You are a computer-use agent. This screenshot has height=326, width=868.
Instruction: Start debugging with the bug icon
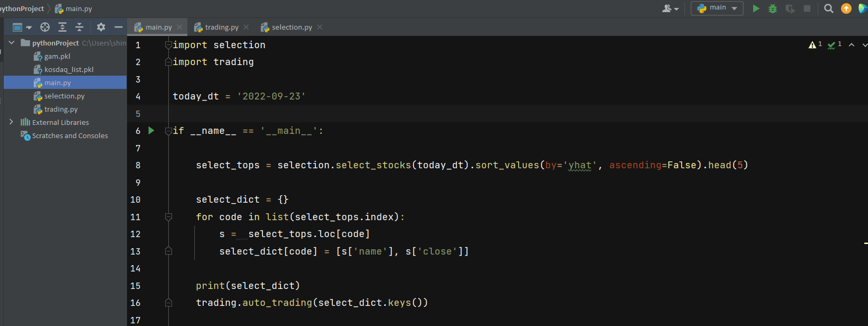click(x=773, y=8)
